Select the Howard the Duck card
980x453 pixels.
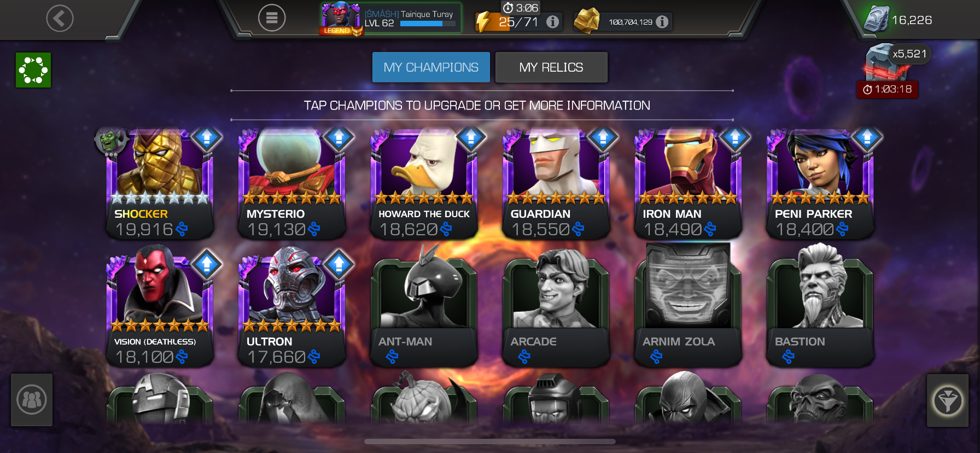[424, 183]
